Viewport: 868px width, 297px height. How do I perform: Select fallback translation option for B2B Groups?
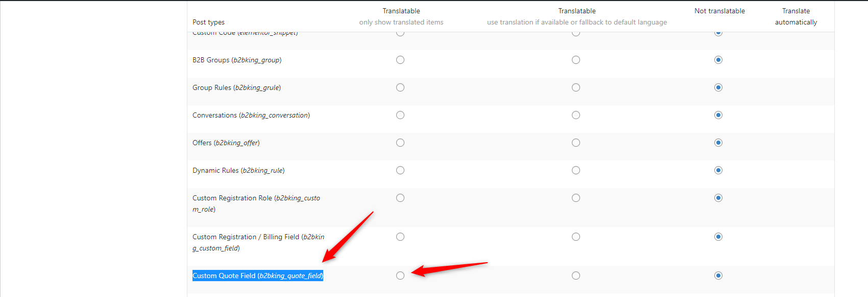(x=576, y=60)
